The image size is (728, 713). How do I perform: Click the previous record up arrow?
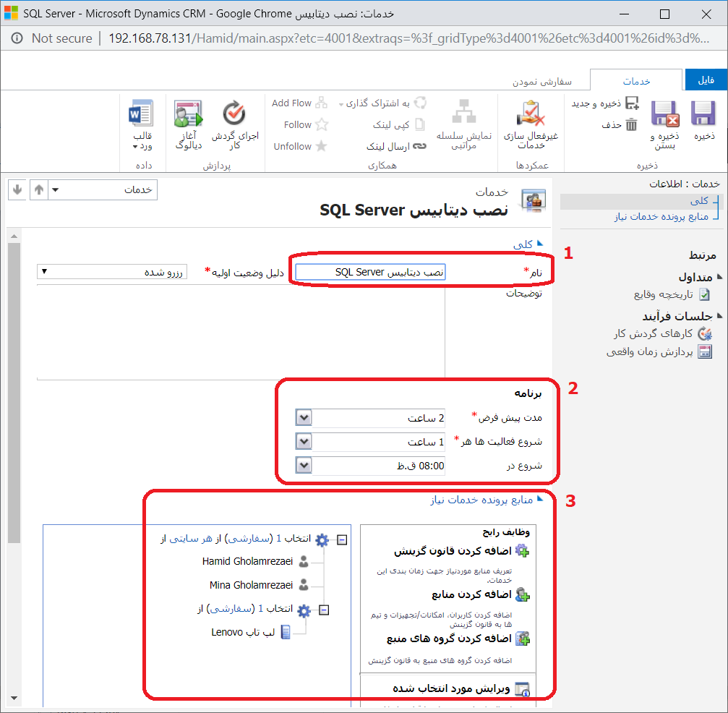click(39, 189)
